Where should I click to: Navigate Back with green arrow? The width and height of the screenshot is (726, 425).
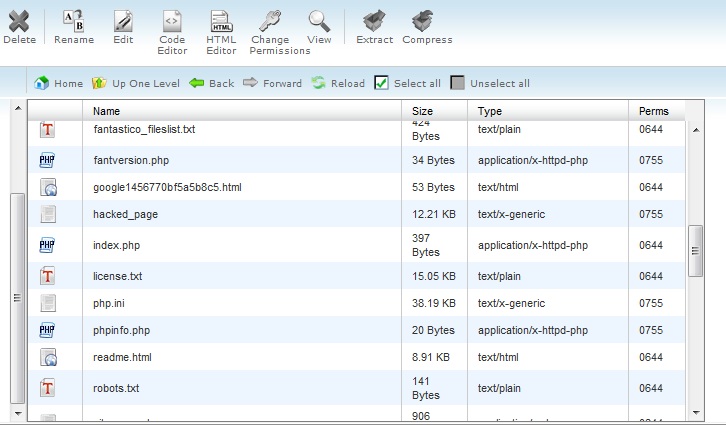coord(212,83)
